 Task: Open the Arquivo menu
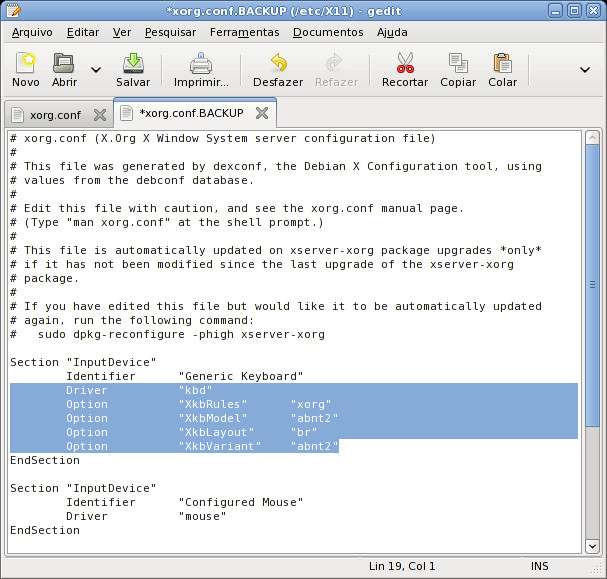click(x=32, y=32)
